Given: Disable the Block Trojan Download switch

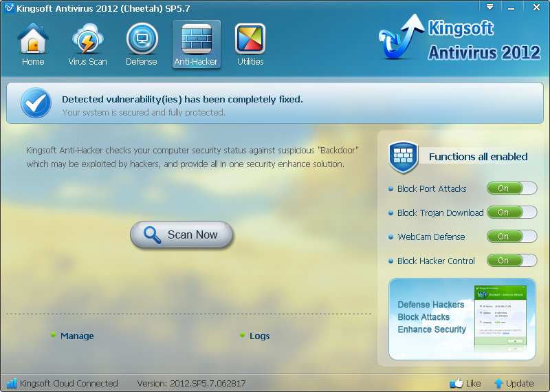Looking at the screenshot, I should pos(511,213).
